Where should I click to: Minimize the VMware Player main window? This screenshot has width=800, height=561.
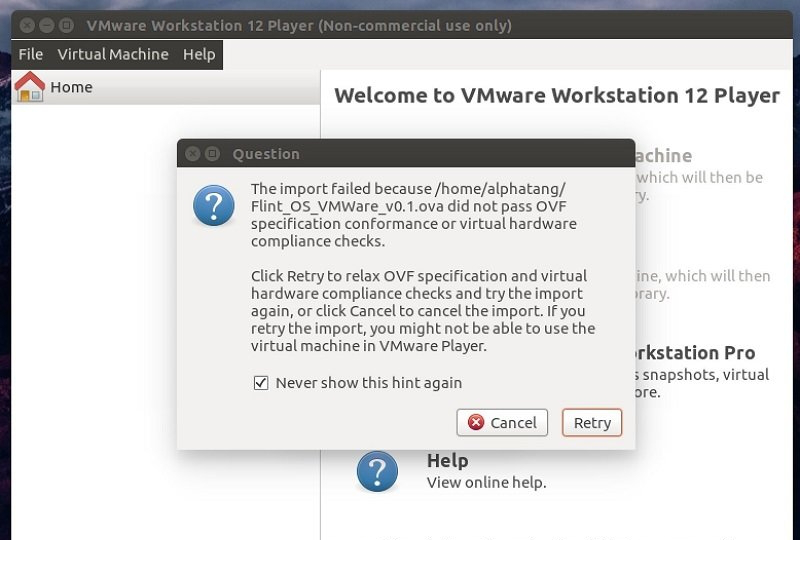click(x=46, y=25)
